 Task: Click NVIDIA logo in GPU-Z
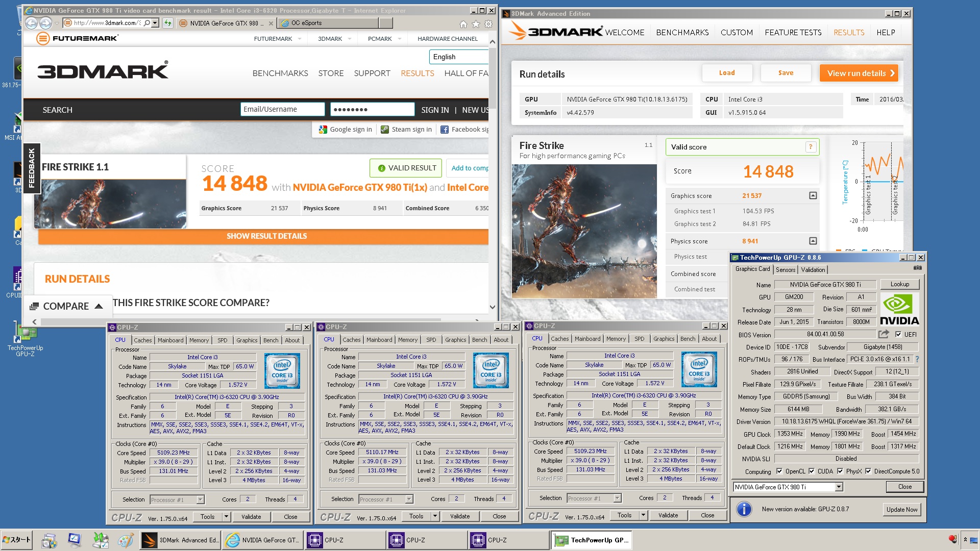tap(899, 309)
